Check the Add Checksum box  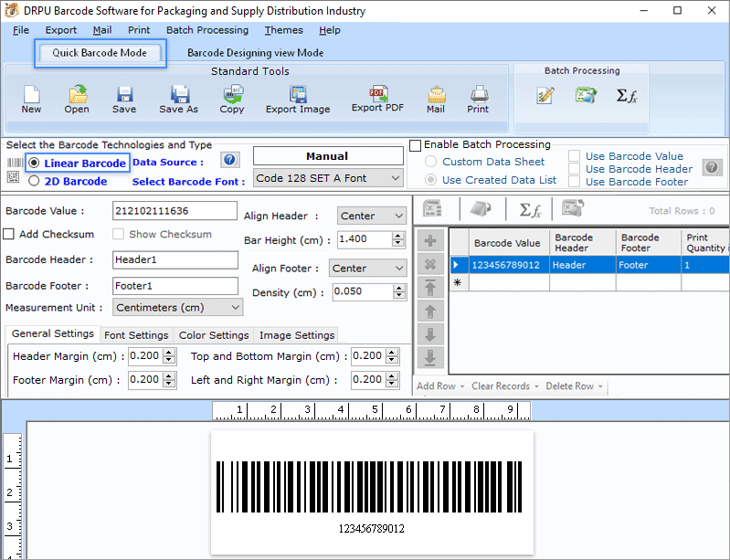coord(8,234)
